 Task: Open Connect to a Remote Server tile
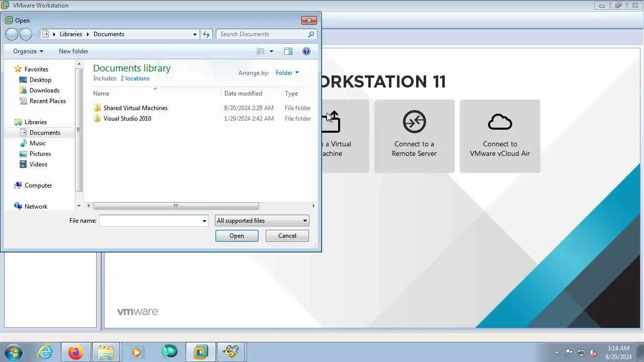pos(414,136)
